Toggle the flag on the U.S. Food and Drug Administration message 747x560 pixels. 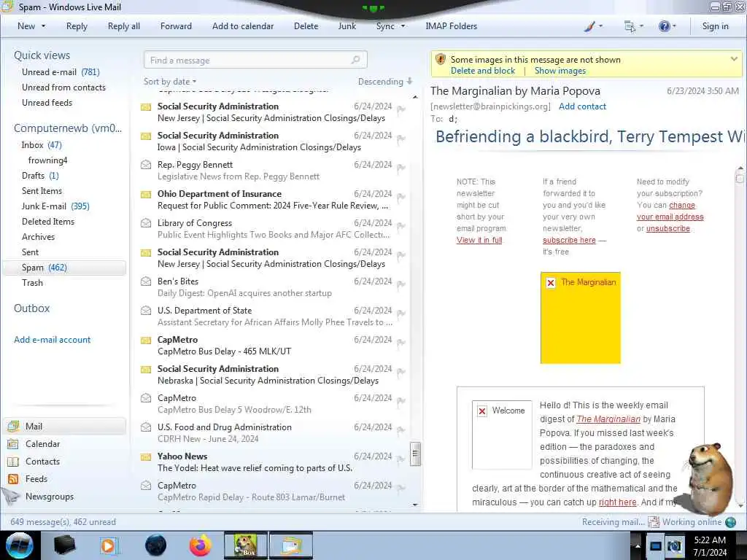pos(401,430)
